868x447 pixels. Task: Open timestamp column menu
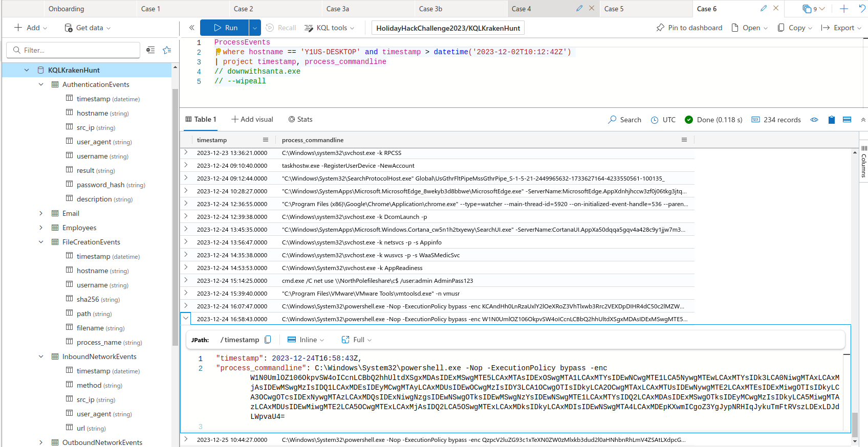coord(266,140)
